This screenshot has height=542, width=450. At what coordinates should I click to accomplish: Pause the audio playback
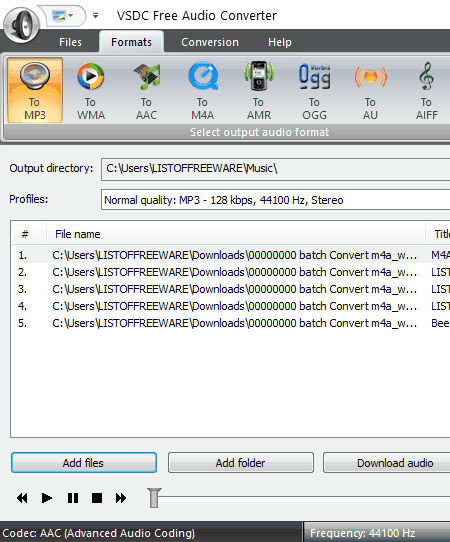pos(73,498)
